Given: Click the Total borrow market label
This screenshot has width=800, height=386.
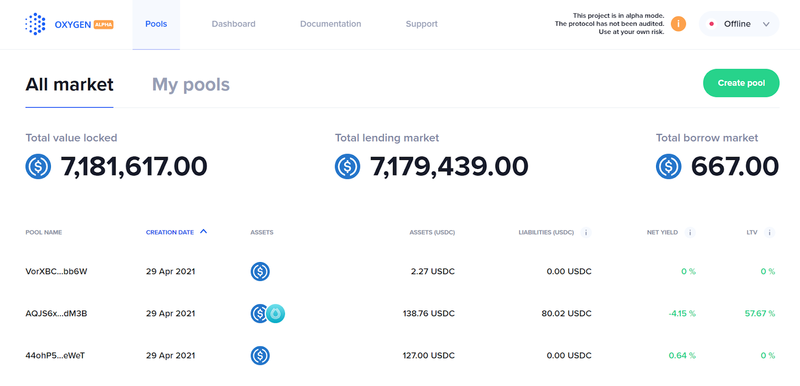Looking at the screenshot, I should click(x=707, y=138).
